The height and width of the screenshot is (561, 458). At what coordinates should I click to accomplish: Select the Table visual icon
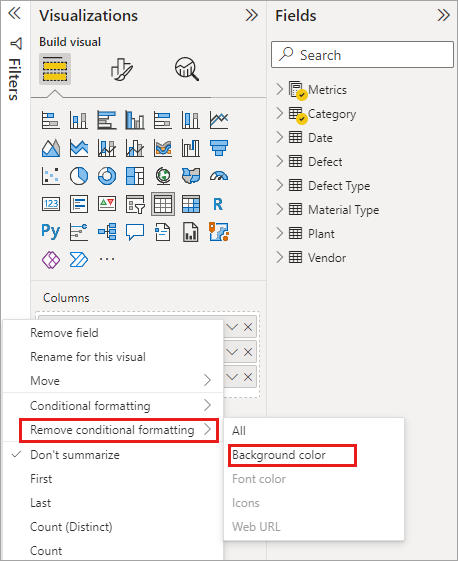pos(163,204)
